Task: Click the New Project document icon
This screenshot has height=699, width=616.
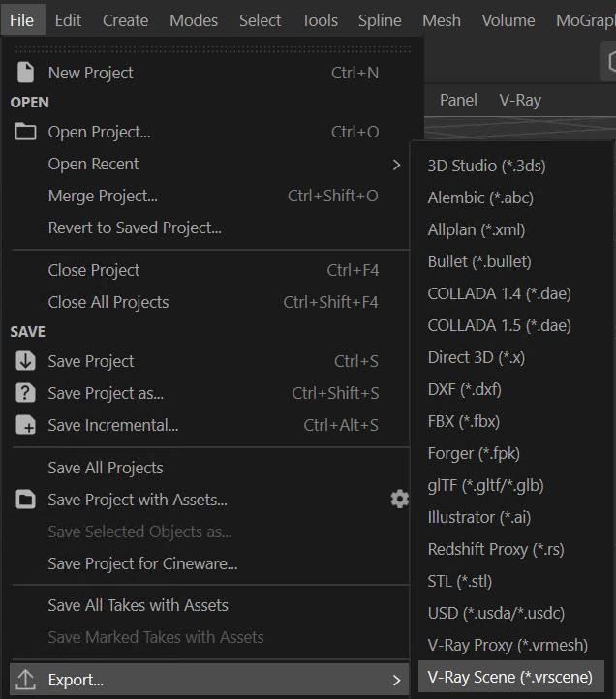Action: (x=26, y=73)
